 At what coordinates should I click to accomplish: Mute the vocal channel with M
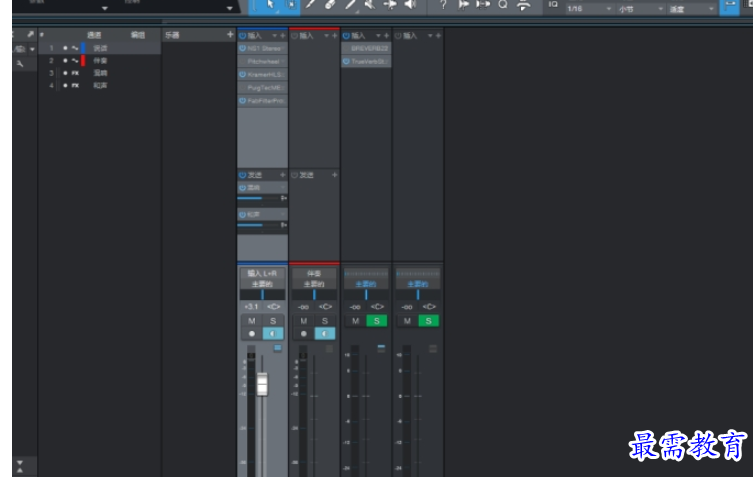[x=252, y=321]
